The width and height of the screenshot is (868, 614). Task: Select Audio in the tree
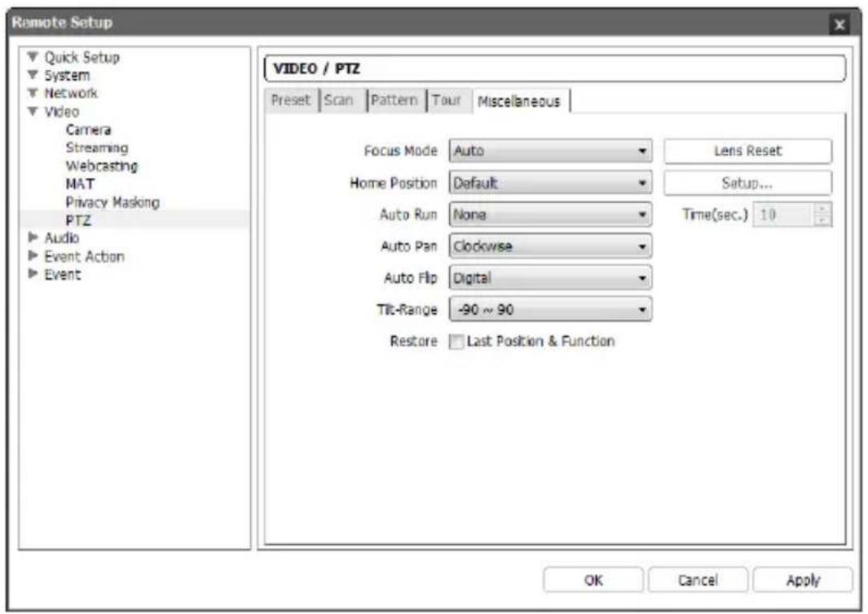coord(61,238)
